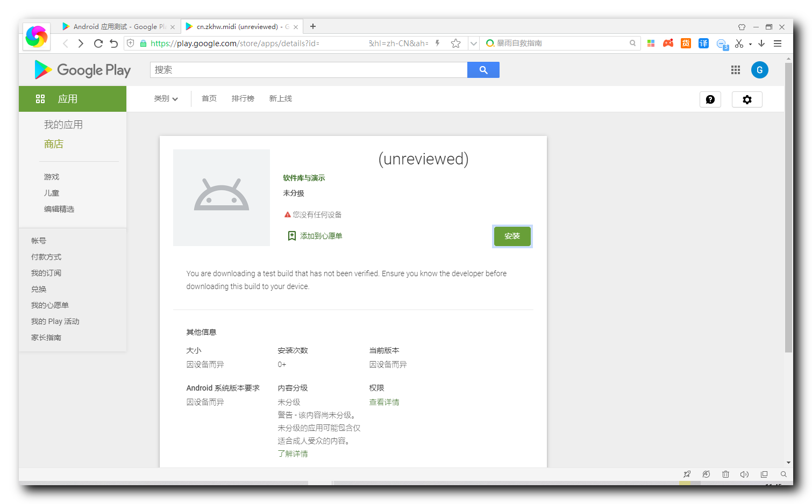Viewport: 812px width, 504px height.
Task: Open 我的 Play 活动 link
Action: click(x=55, y=321)
